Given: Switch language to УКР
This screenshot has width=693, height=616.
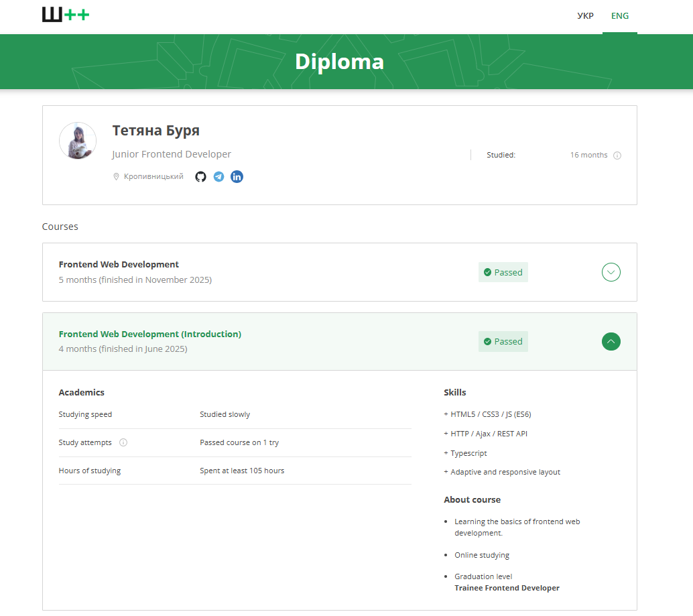Looking at the screenshot, I should 585,16.
